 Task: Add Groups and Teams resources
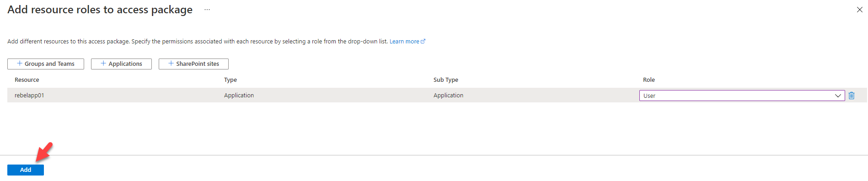(x=46, y=64)
